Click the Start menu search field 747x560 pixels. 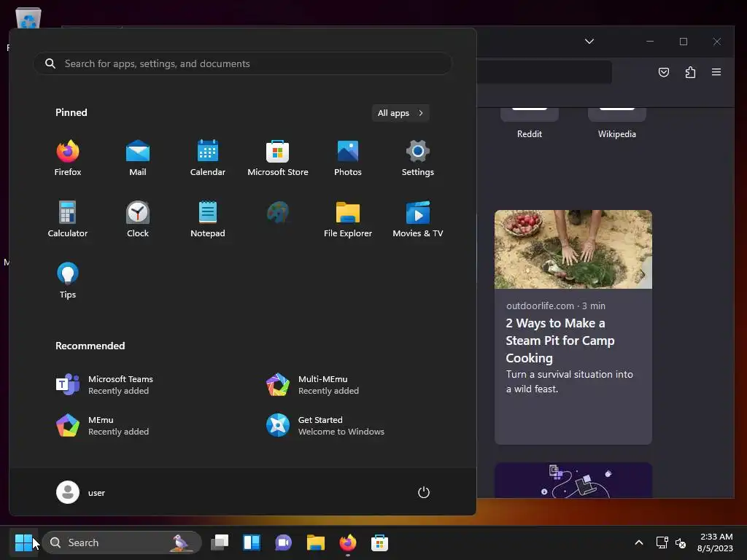point(242,63)
